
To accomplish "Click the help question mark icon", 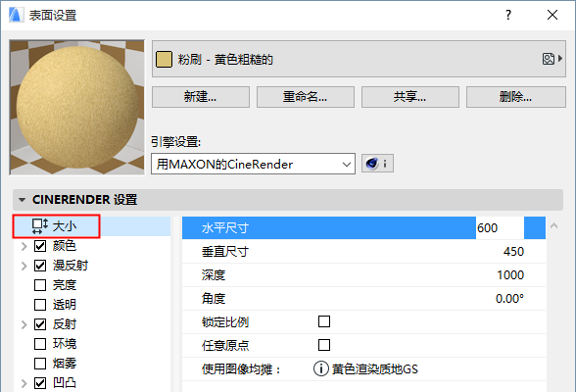I will pyautogui.click(x=508, y=15).
